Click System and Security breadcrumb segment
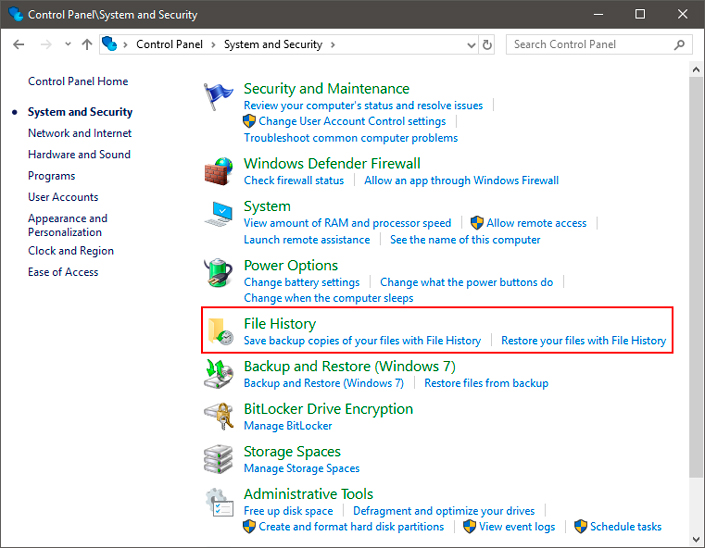The height and width of the screenshot is (548, 705). click(x=273, y=44)
